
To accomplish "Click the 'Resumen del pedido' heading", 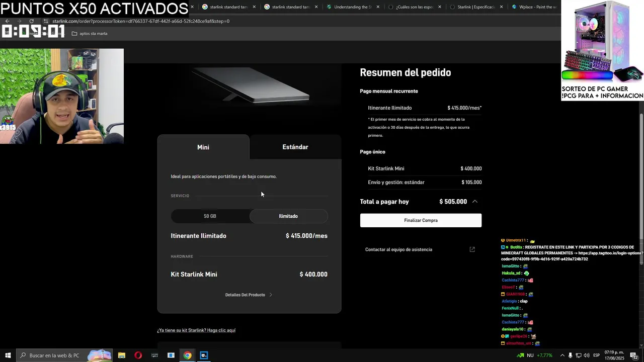I will click(x=405, y=72).
